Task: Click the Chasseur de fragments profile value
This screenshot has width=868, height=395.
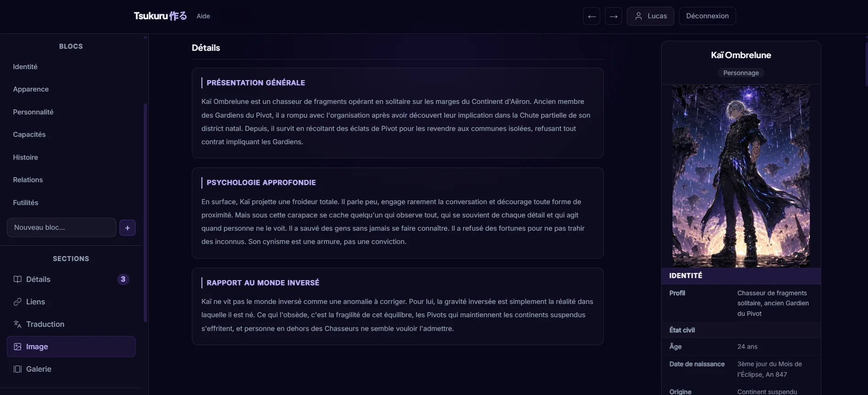Action: pos(773,303)
